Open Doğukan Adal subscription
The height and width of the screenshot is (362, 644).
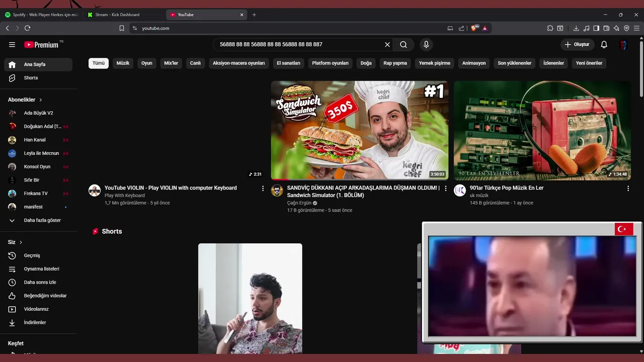click(x=38, y=127)
